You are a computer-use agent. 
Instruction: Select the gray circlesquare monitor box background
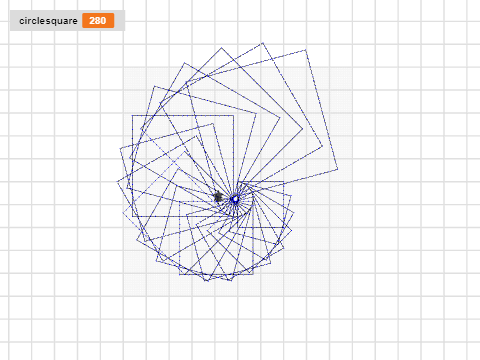67,21
